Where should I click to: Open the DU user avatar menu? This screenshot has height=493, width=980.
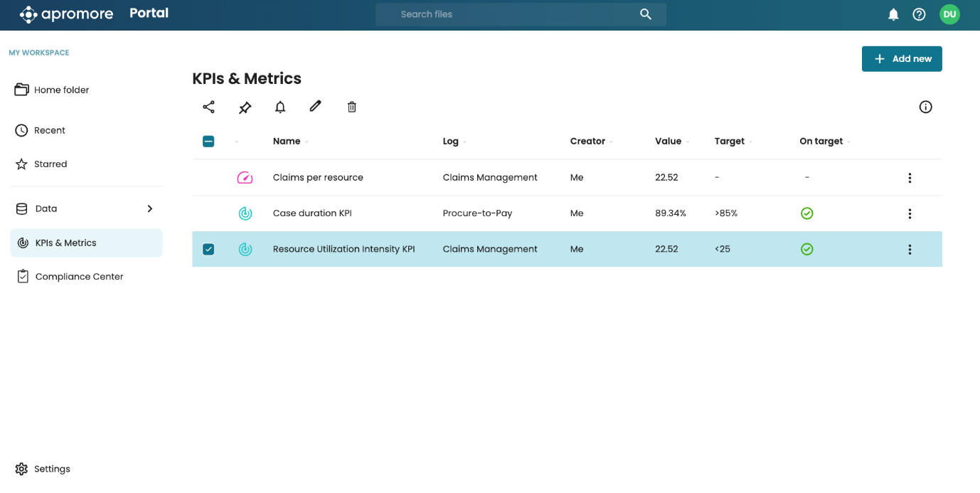pos(949,14)
